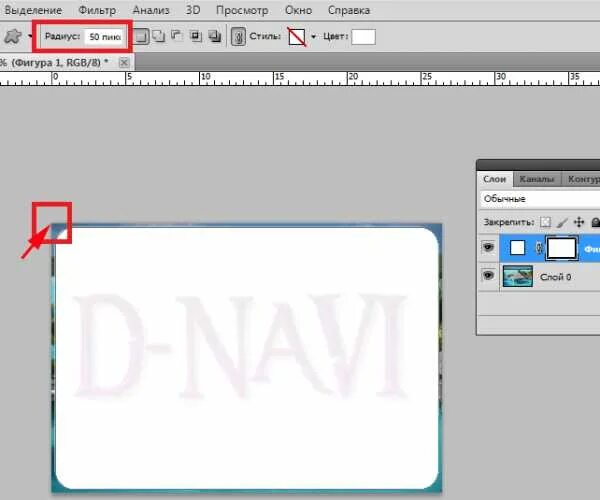Toggle lock transparent pixels icon
This screenshot has height=500, width=600.
tap(546, 222)
